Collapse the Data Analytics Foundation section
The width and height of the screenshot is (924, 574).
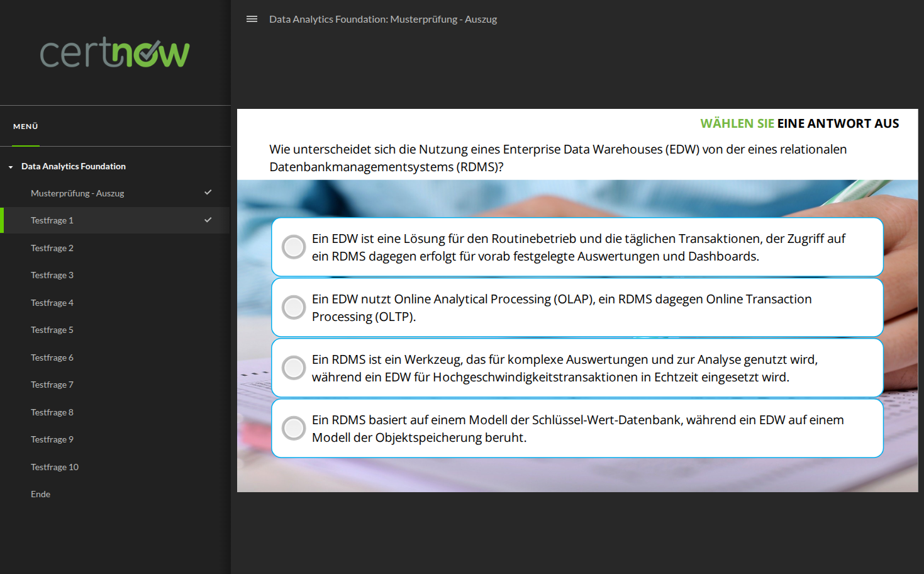11,167
